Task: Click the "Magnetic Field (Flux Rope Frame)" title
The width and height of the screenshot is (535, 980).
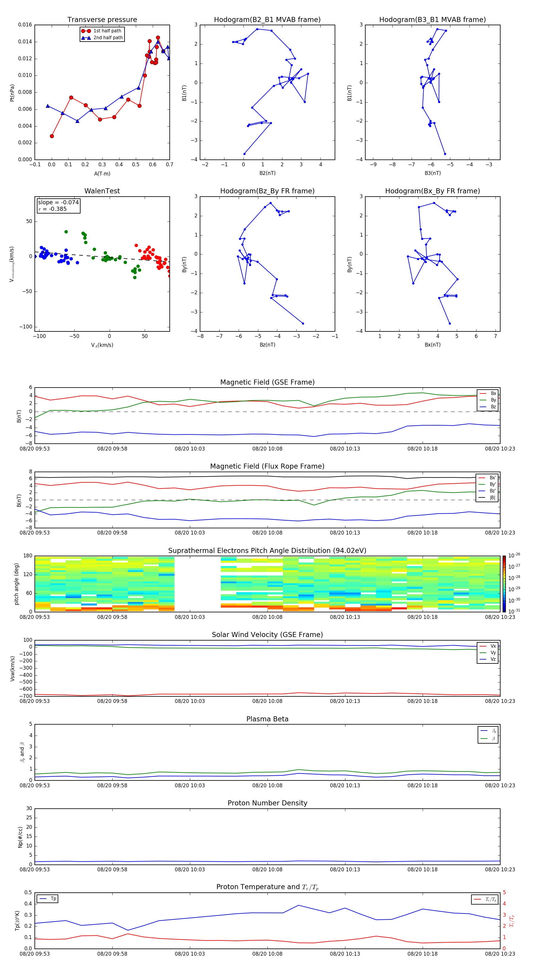Action: 267,467
